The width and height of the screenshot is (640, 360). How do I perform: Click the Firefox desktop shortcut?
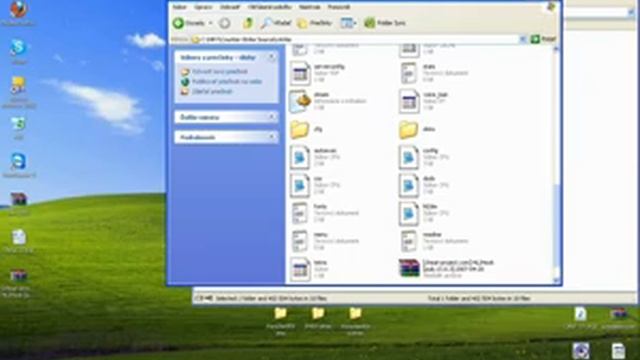coord(18,9)
